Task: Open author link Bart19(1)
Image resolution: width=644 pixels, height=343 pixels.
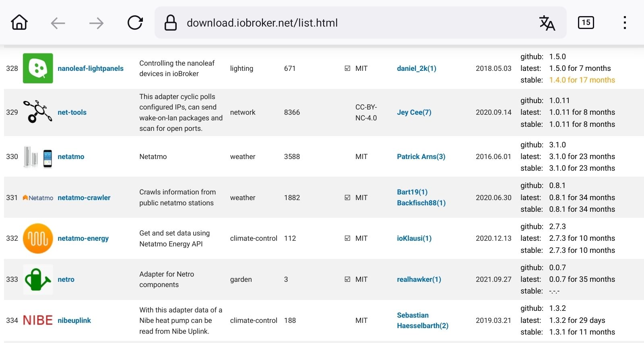Action: [412, 192]
